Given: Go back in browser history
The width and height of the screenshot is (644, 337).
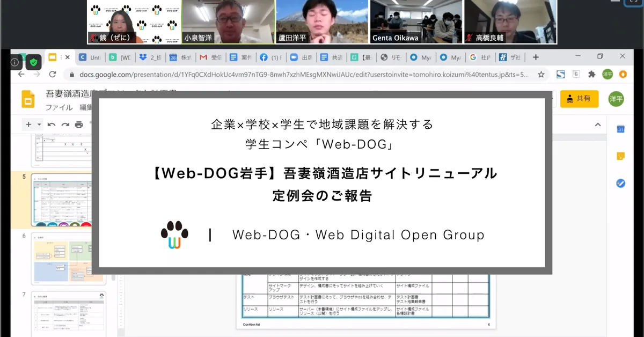Looking at the screenshot, I should click(21, 75).
